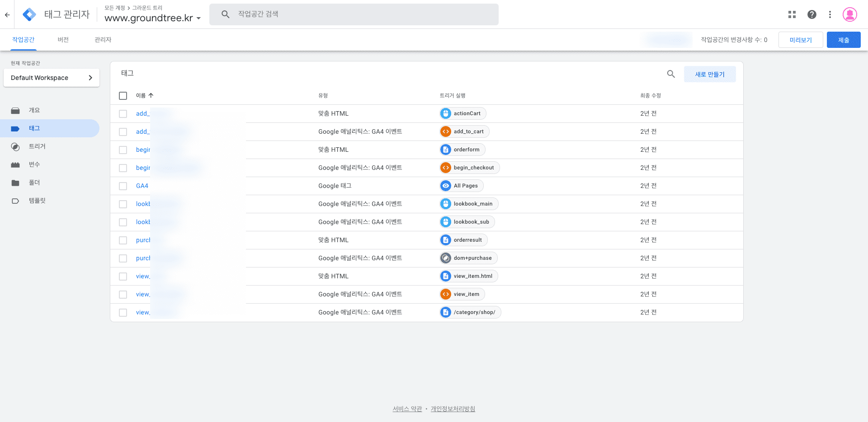This screenshot has width=868, height=422.
Task: Click the Google apps grid icon
Action: 792,14
